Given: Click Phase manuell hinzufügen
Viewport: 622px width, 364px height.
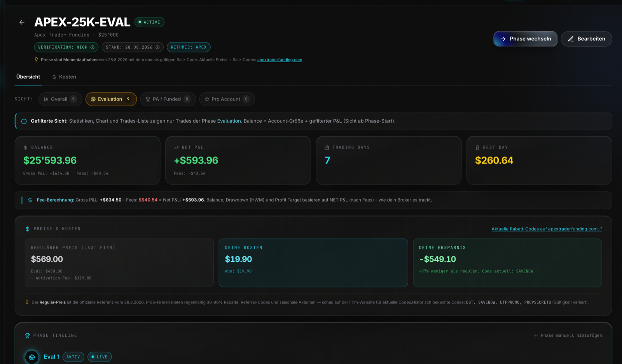Looking at the screenshot, I should tap(568, 336).
